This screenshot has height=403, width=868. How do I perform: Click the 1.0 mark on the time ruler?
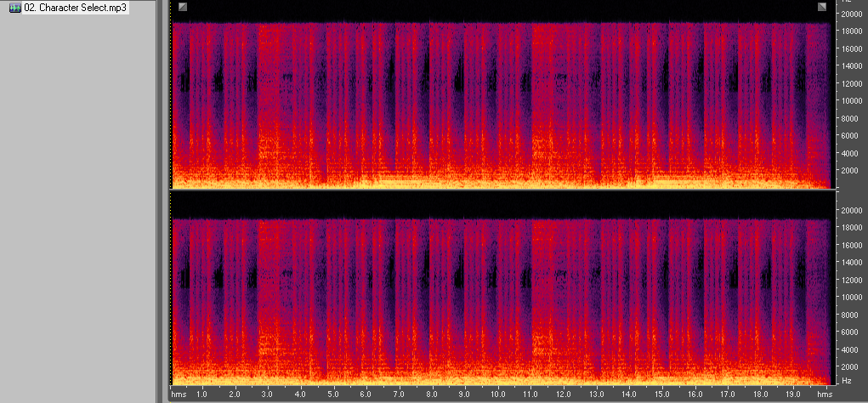click(x=201, y=394)
